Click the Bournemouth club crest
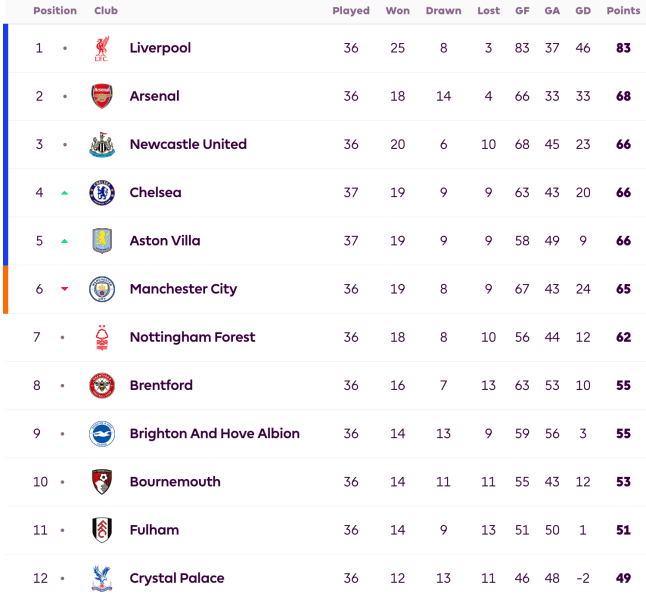 pos(102,482)
